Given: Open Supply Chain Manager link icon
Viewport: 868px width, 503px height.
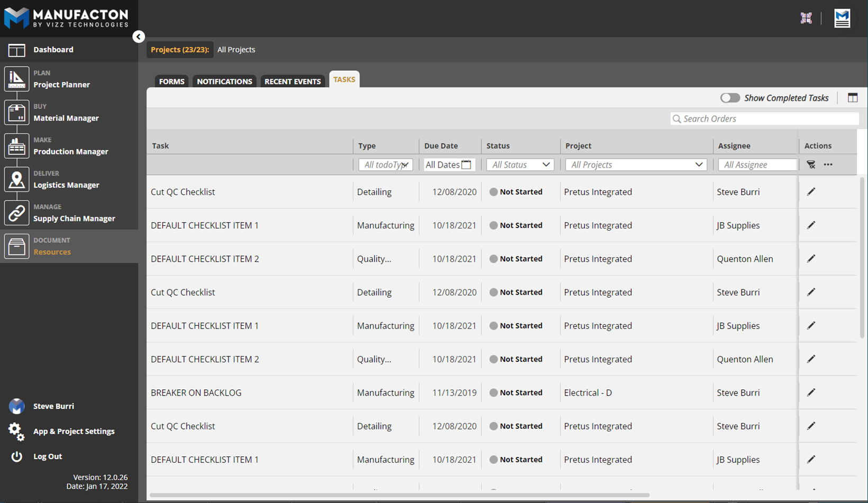Looking at the screenshot, I should point(16,213).
